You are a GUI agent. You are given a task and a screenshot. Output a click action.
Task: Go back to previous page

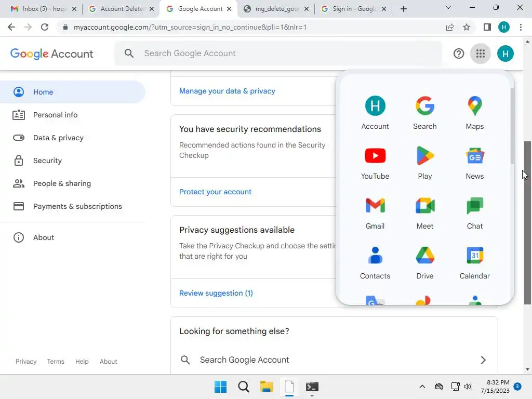[11, 27]
